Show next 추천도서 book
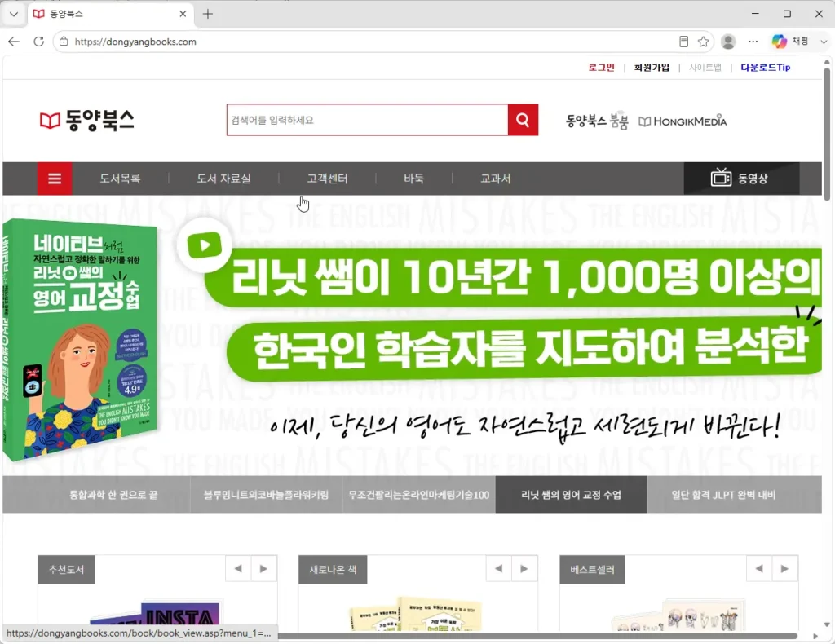 tap(263, 569)
